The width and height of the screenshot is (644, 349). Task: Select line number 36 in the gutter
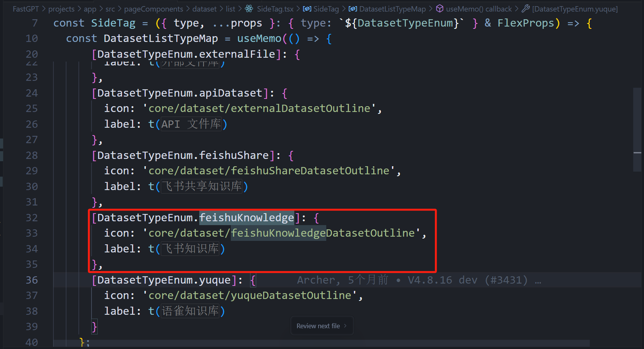(x=32, y=280)
